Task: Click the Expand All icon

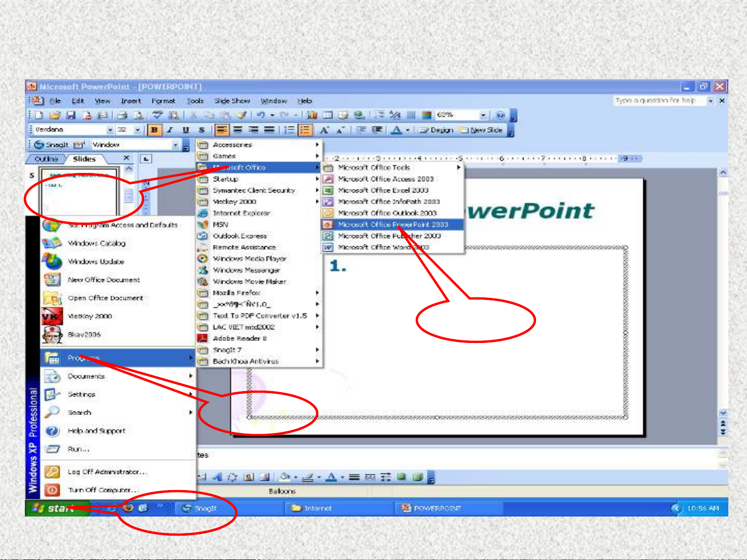Action: [380, 115]
